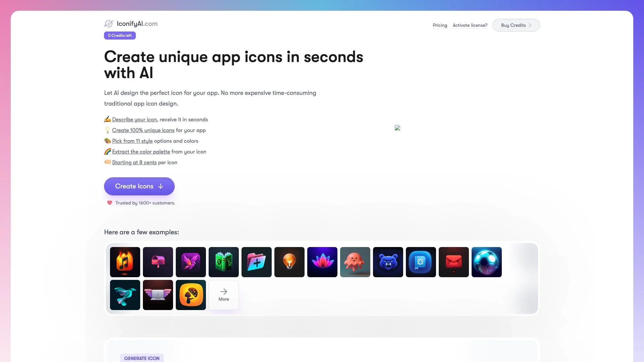Click the Pricing menu item
Image resolution: width=644 pixels, height=362 pixels.
440,25
